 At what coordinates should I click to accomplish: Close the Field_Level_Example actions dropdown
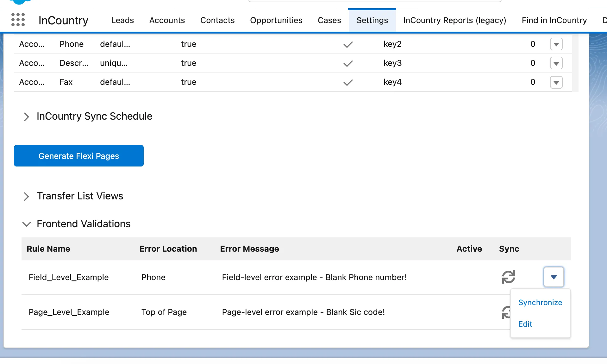click(554, 277)
